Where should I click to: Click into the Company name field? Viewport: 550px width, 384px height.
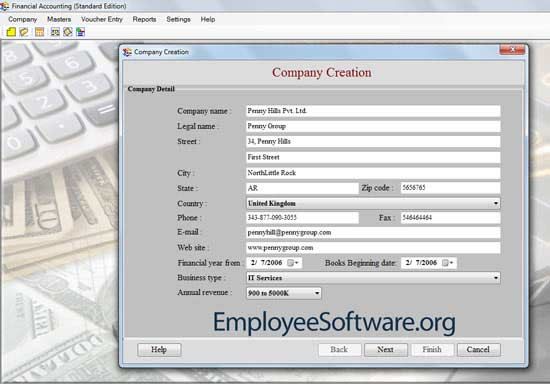pyautogui.click(x=373, y=111)
